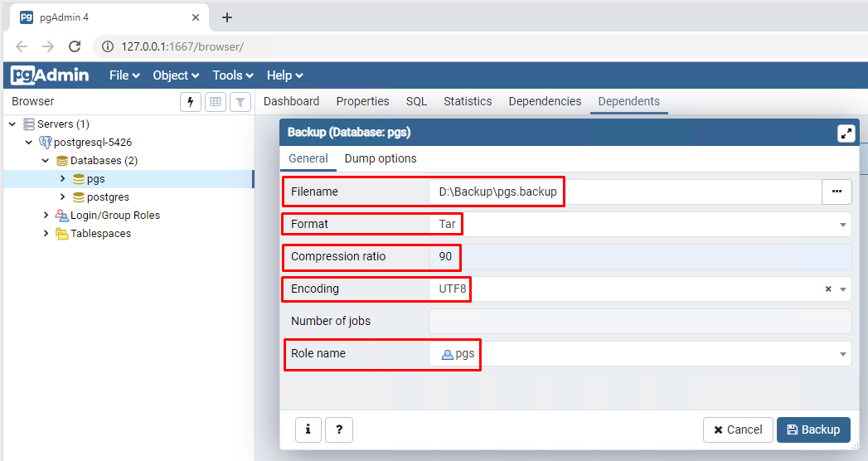868x461 pixels.
Task: Switch to the Dump options tab
Action: [381, 158]
